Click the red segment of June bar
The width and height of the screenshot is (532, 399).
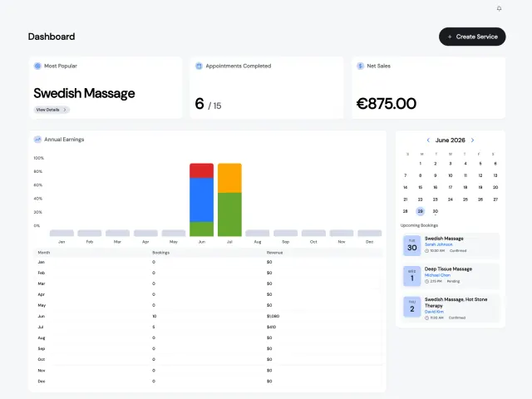[201, 170]
